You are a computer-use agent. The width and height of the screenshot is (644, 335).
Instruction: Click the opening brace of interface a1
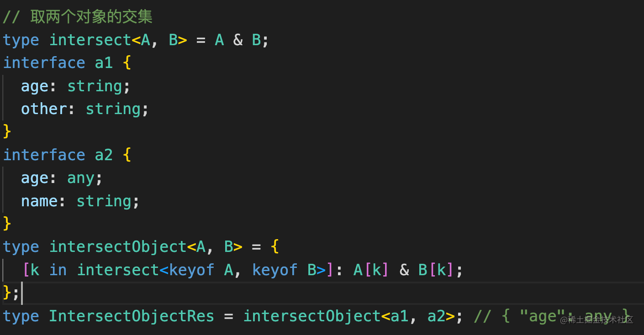coord(127,63)
